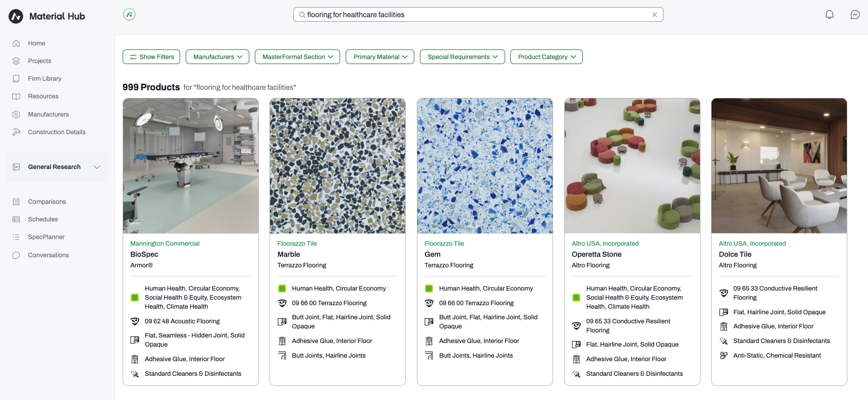This screenshot has width=868, height=400.
Task: Clear the search field with X icon
Action: (655, 15)
